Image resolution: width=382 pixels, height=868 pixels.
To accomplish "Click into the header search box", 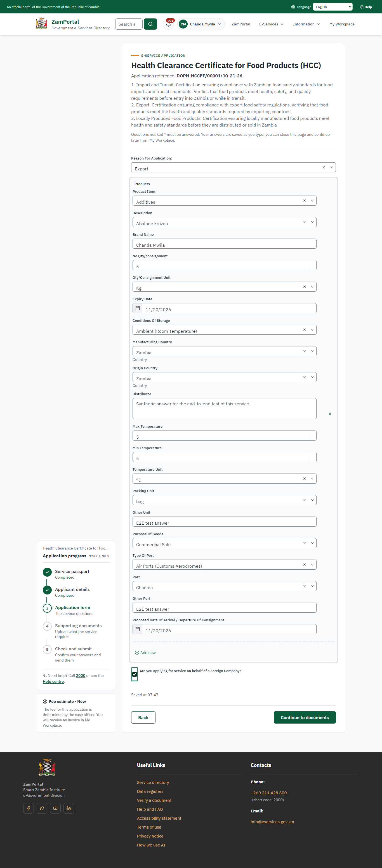I will click(129, 24).
